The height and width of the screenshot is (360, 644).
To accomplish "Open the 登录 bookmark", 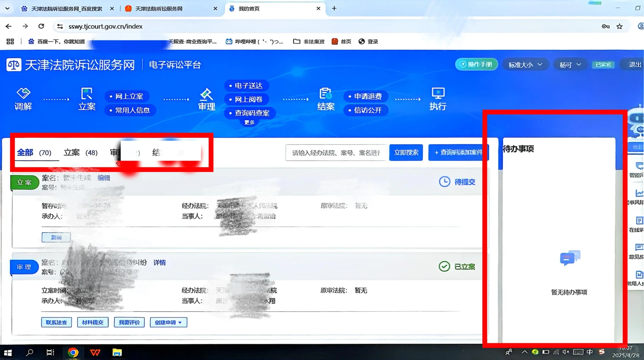I will 368,41.
